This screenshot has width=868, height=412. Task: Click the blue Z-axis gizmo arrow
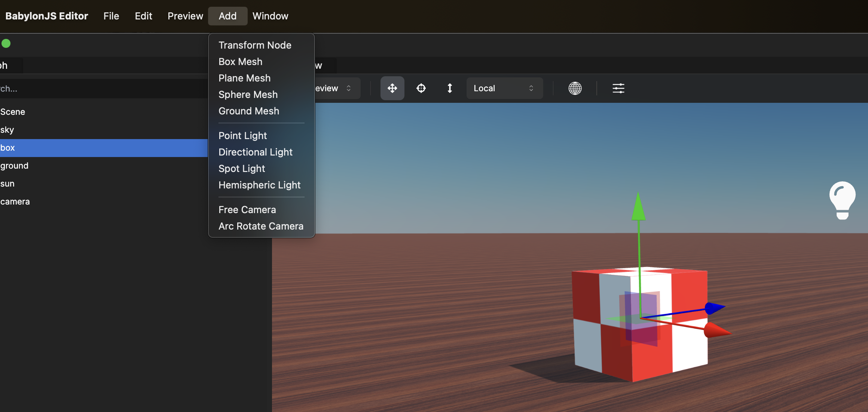715,308
